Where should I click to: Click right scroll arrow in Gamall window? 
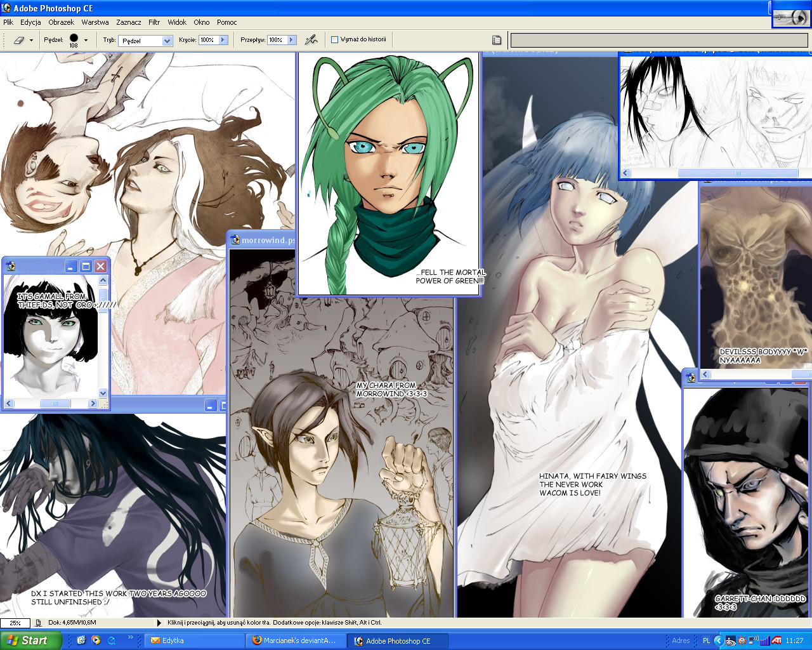point(93,403)
